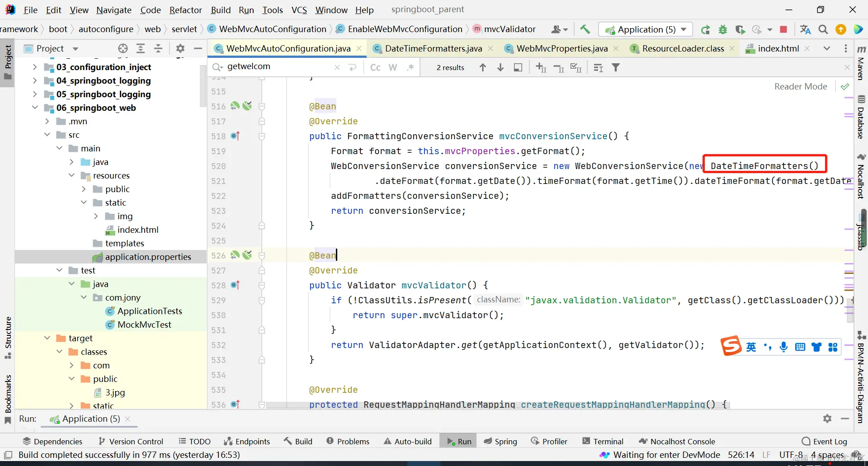
Task: Add selection for next occurrence icon
Action: coord(541,68)
